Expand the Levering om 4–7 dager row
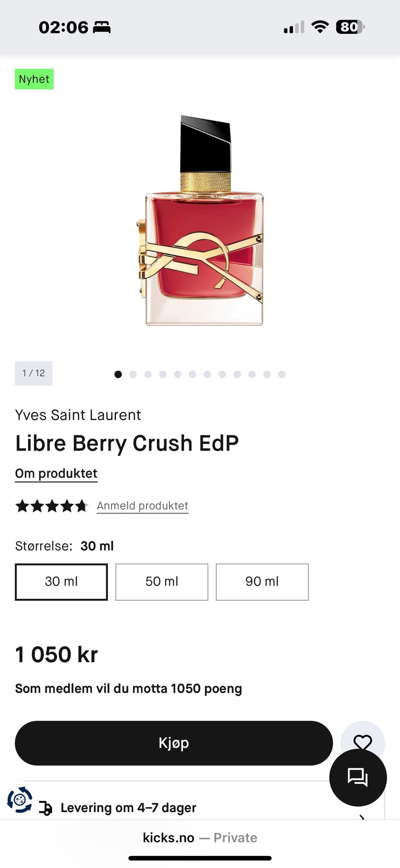This screenshot has width=400, height=868. click(x=128, y=808)
